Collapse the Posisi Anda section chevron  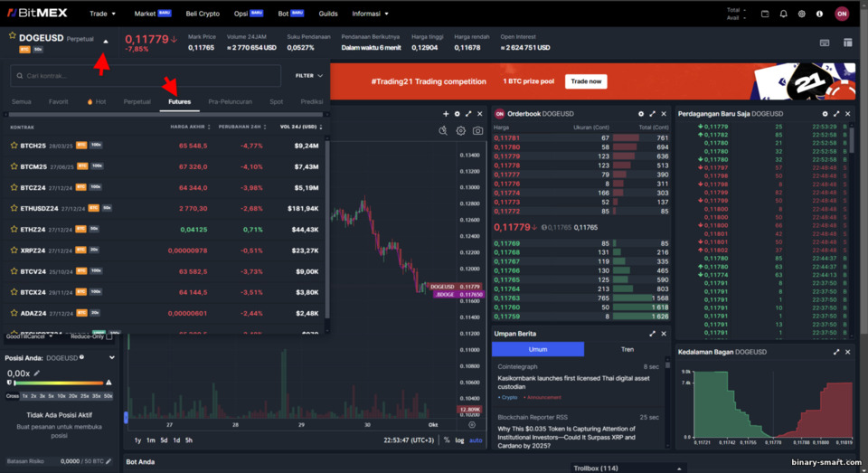[112, 358]
